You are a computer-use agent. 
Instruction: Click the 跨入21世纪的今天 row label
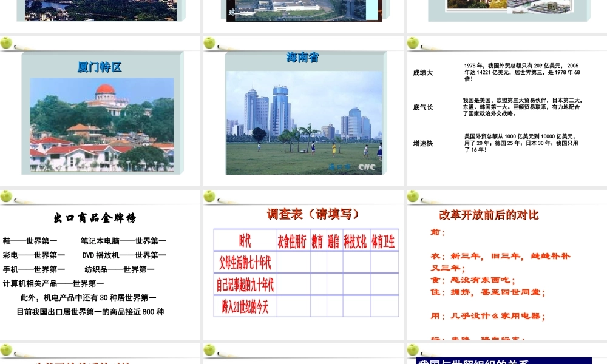pos(245,306)
